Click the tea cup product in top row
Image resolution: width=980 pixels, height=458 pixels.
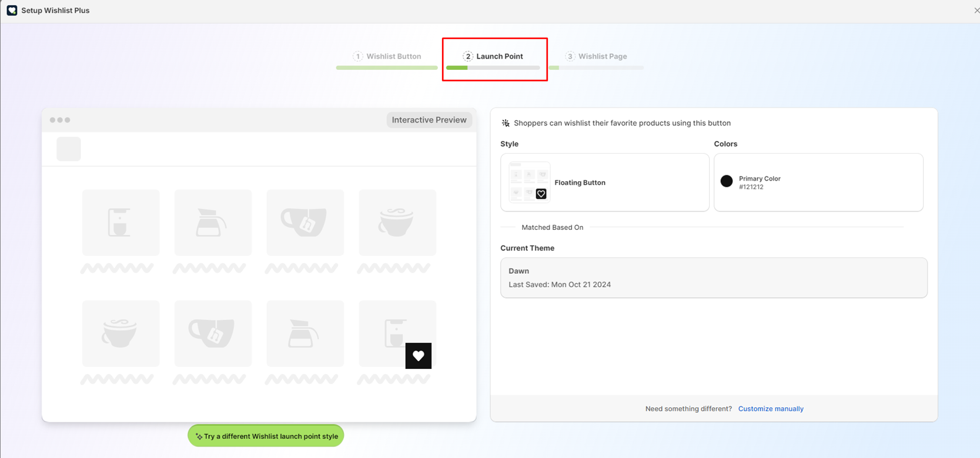click(x=305, y=223)
